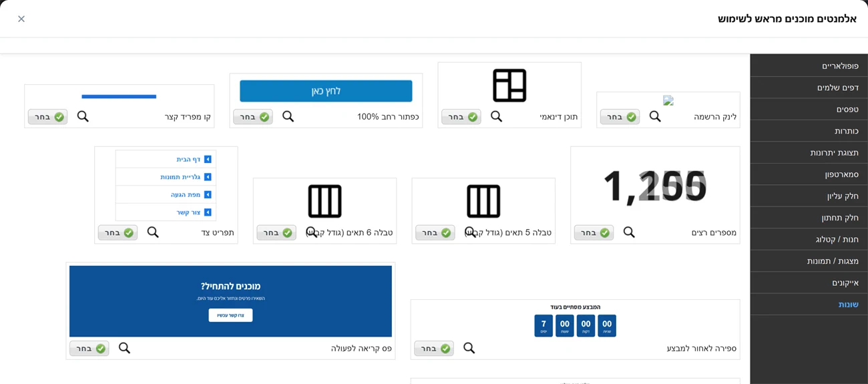This screenshot has height=384, width=868.
Task: Click the תפריט צד label text
Action: point(218,232)
